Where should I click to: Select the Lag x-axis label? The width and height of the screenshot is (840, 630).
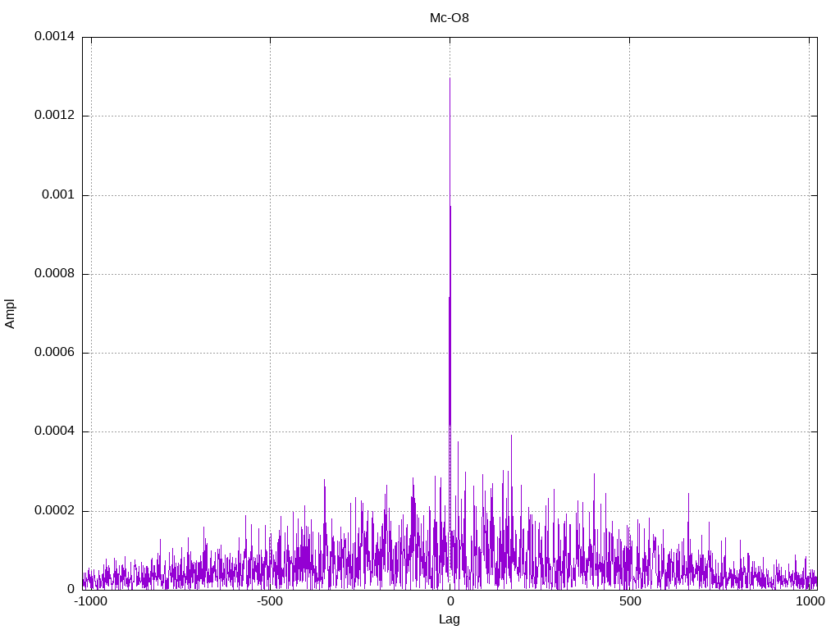point(450,619)
